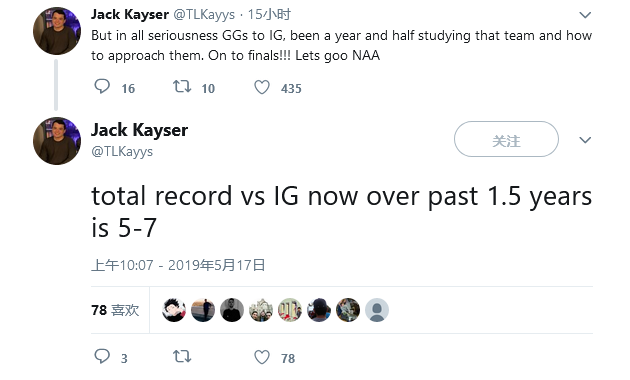Like the tweet with 78 likes
This screenshot has height=380, width=630.
click(262, 357)
